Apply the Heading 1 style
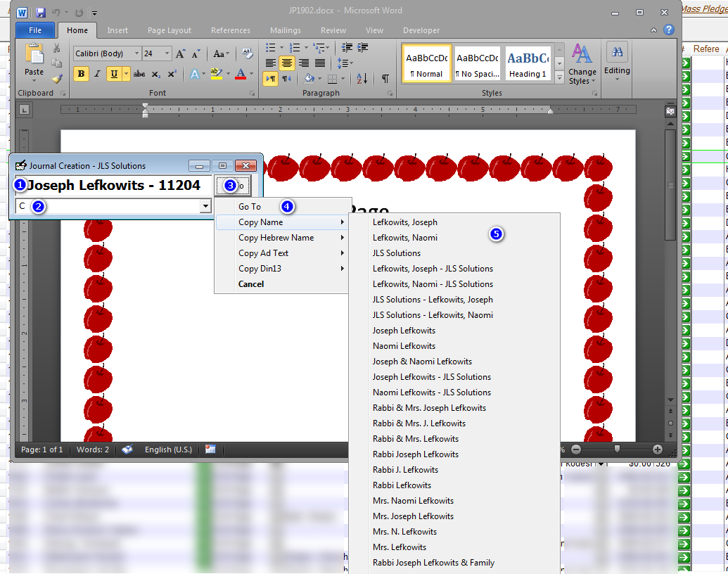 coord(528,63)
